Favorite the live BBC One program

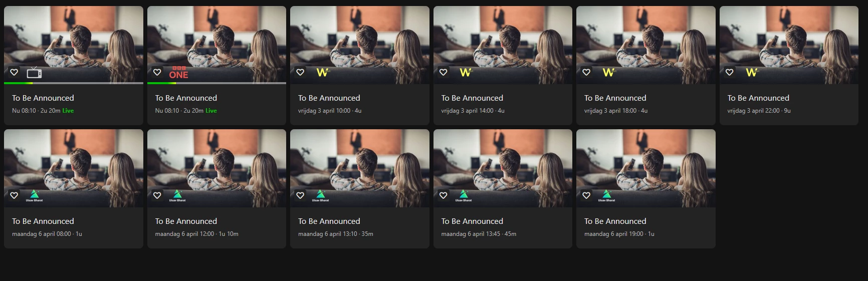coord(157,72)
